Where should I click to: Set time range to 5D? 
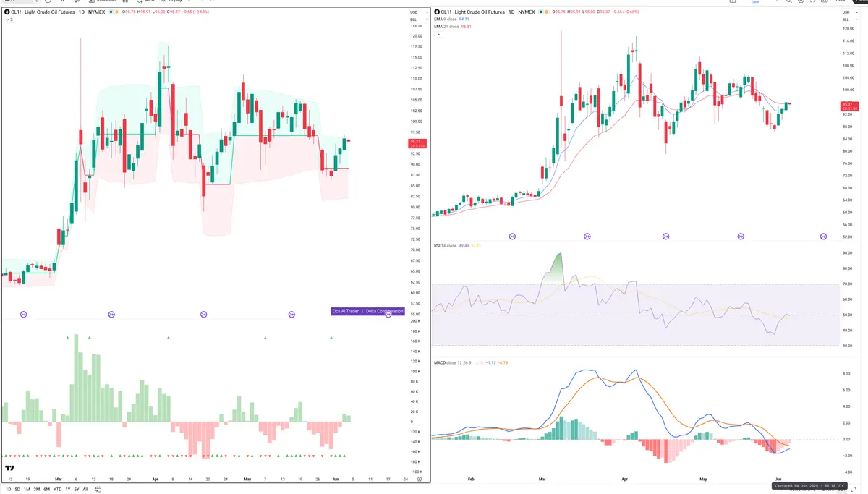(17, 490)
